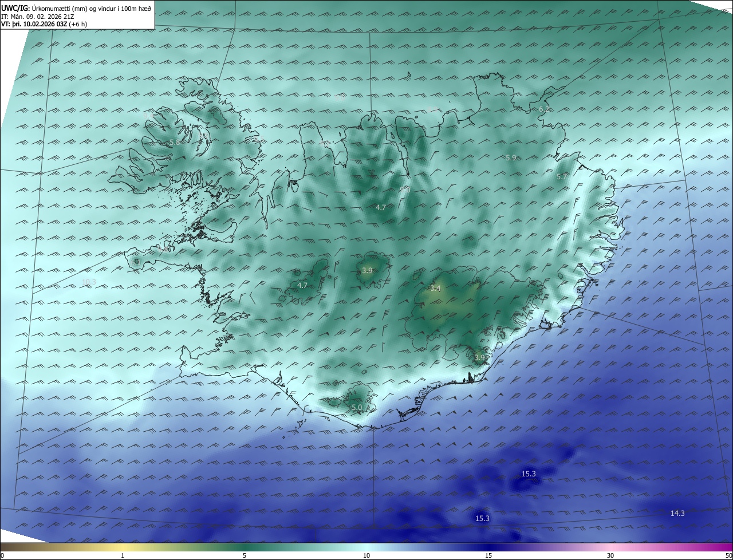
Task: Click the 5.0 value label on the southern glacier
Action: point(357,408)
